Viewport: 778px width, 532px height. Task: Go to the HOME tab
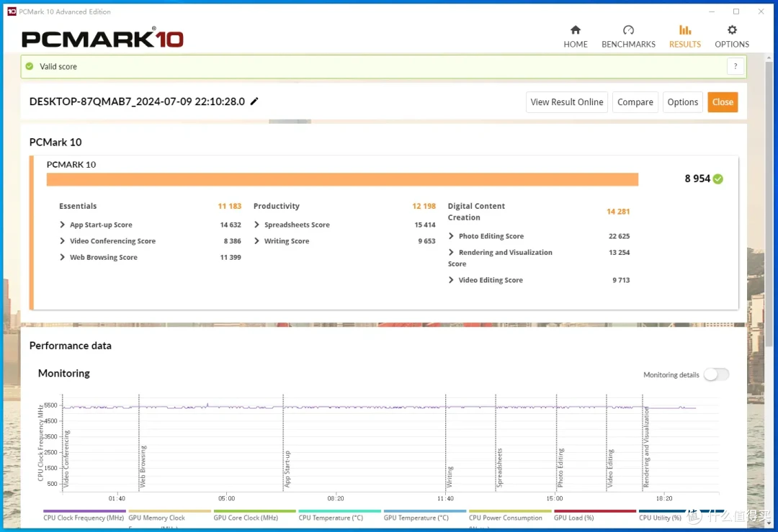[x=576, y=37]
